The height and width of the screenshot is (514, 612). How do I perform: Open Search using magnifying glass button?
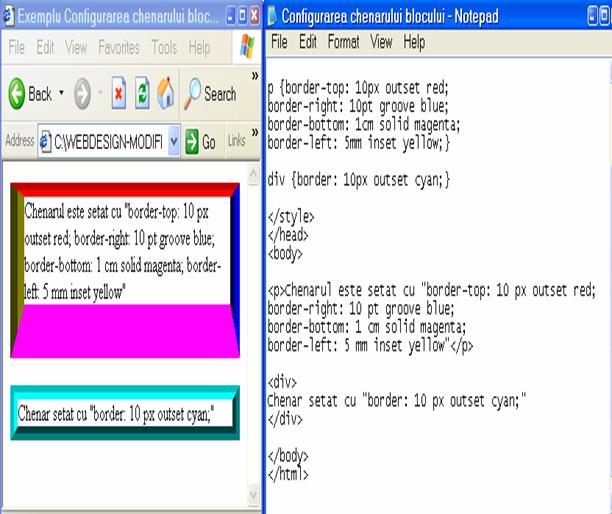coord(210,94)
